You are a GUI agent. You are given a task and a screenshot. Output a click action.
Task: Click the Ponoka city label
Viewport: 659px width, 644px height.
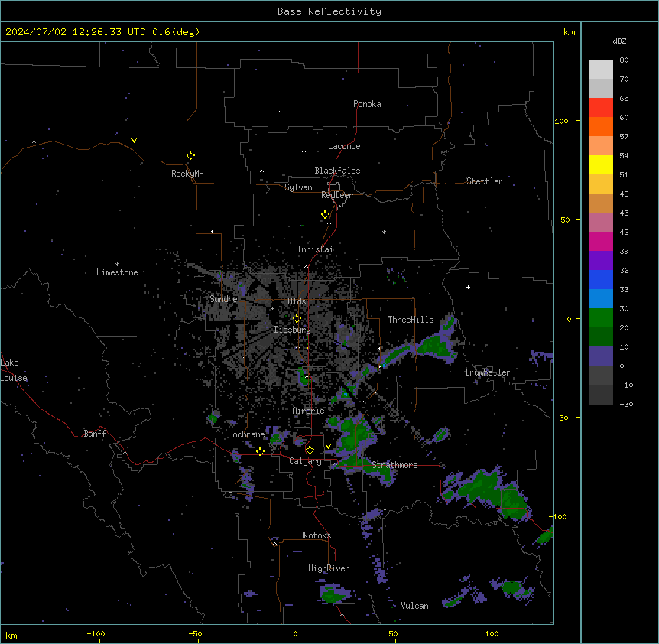[367, 104]
